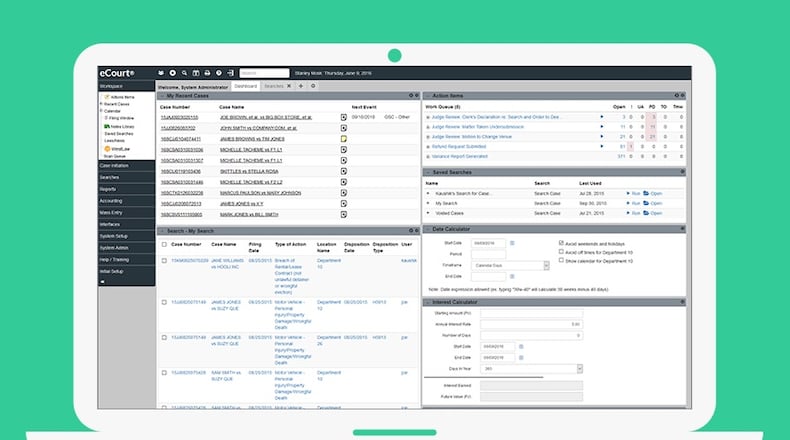Expand arrow for Refund Request Submitted row
Viewport: 790px width, 440px height.
tap(602, 147)
